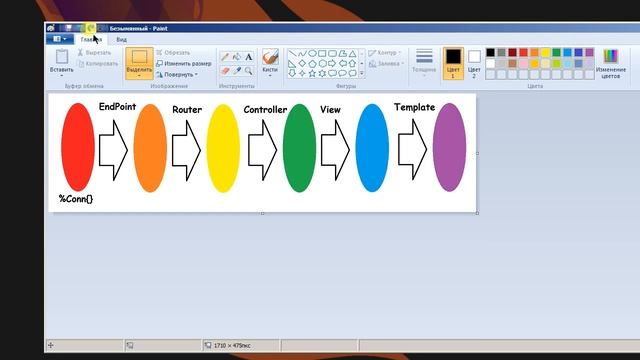640x360 pixels.
Task: Expand the Выделить selection dropdown arrow
Action: [139, 76]
